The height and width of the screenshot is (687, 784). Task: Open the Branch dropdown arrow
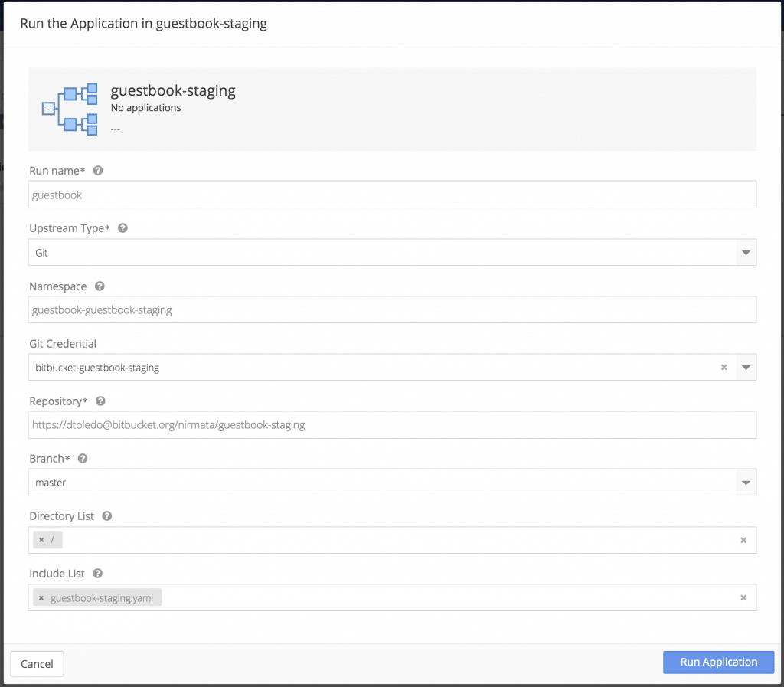click(746, 483)
